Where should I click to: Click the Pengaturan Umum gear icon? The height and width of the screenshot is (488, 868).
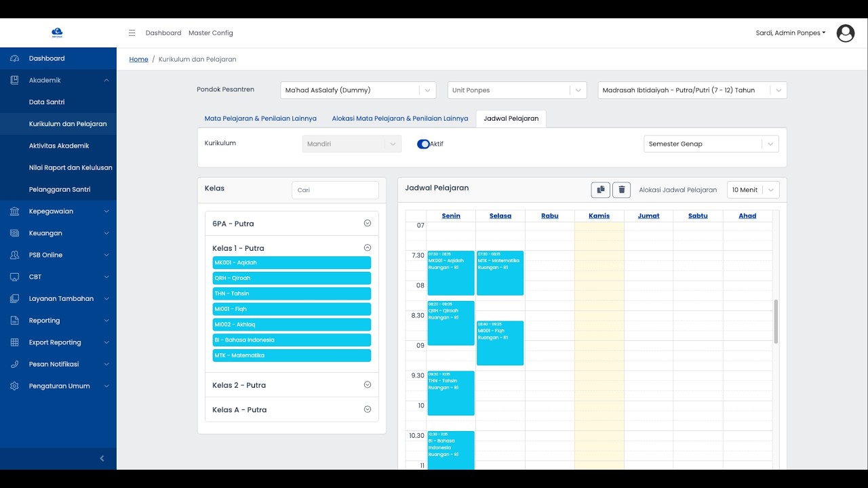pyautogui.click(x=15, y=386)
